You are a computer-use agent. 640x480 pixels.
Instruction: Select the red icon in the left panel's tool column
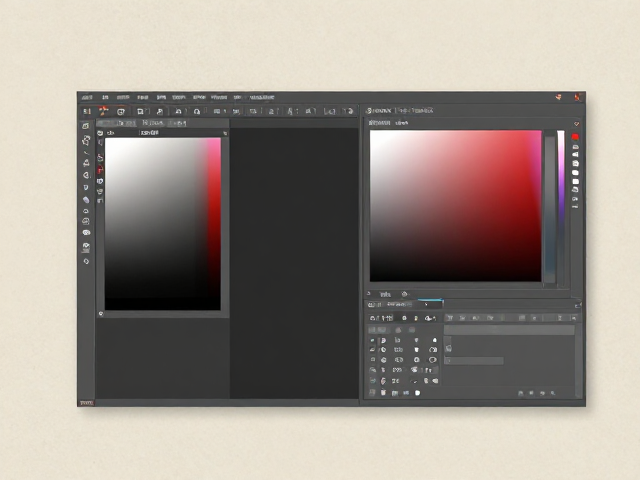tap(100, 170)
